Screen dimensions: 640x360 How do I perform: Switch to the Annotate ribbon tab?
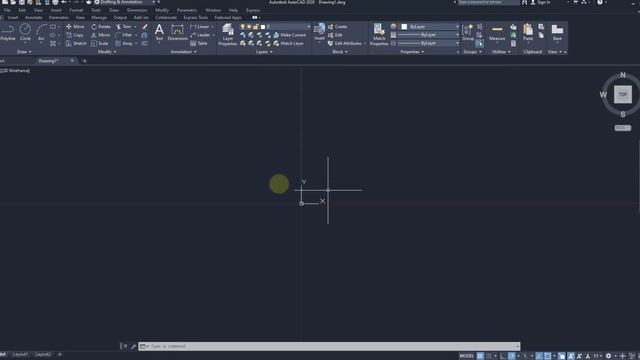click(x=33, y=18)
